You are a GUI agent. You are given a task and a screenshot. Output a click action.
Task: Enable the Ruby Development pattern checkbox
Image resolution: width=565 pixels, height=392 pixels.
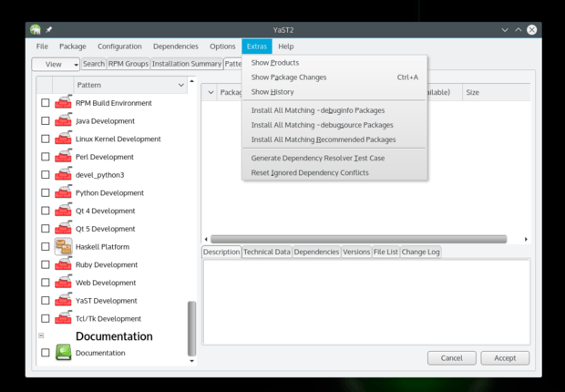pyautogui.click(x=46, y=264)
